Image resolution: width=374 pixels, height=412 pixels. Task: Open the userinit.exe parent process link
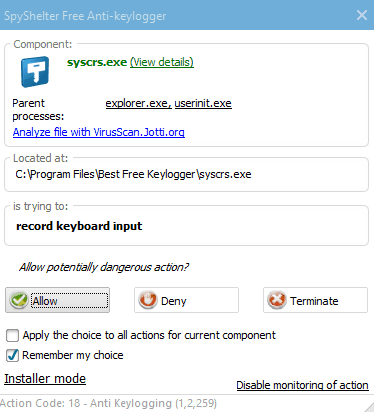point(203,103)
